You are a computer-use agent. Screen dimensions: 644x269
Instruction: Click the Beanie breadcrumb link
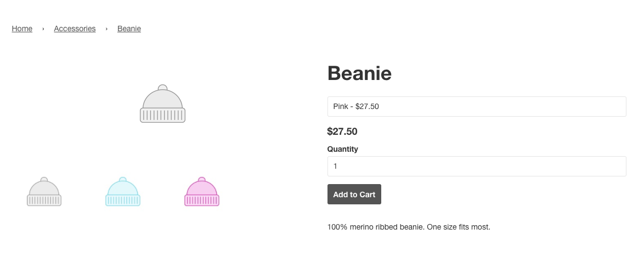coord(129,28)
